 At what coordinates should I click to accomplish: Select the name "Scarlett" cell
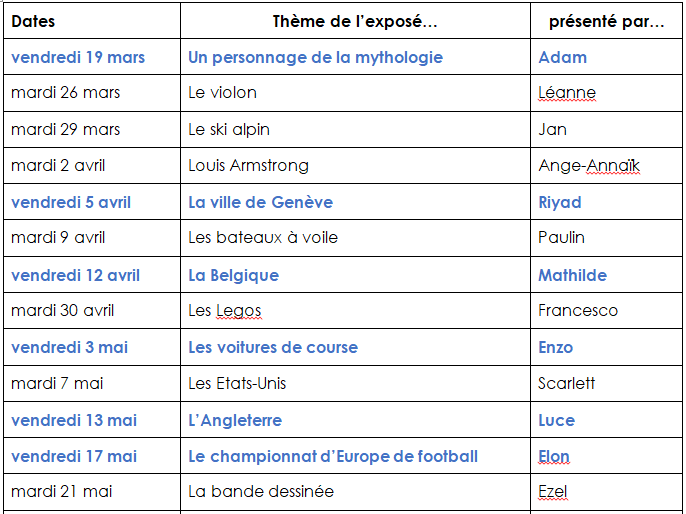click(x=606, y=384)
